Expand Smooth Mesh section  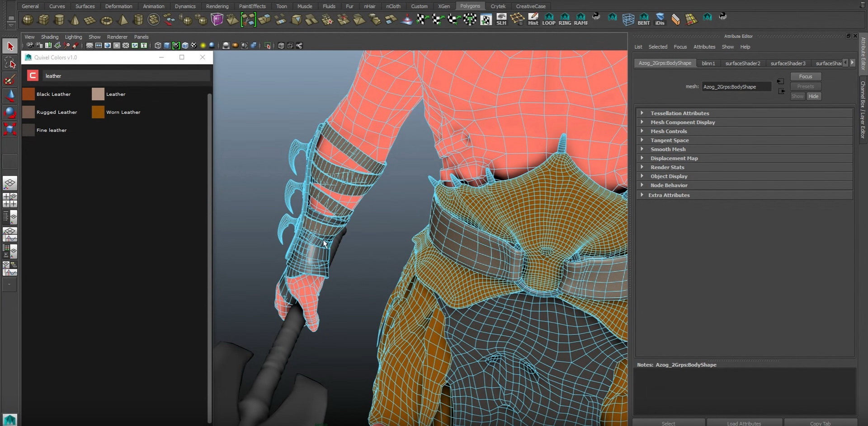point(744,149)
